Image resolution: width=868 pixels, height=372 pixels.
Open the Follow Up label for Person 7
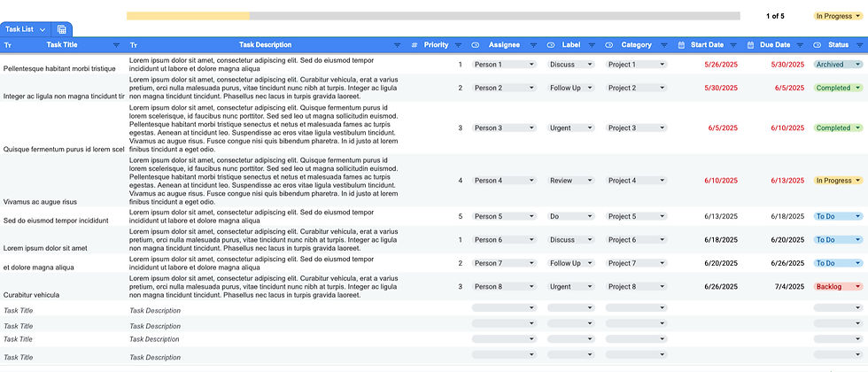570,263
